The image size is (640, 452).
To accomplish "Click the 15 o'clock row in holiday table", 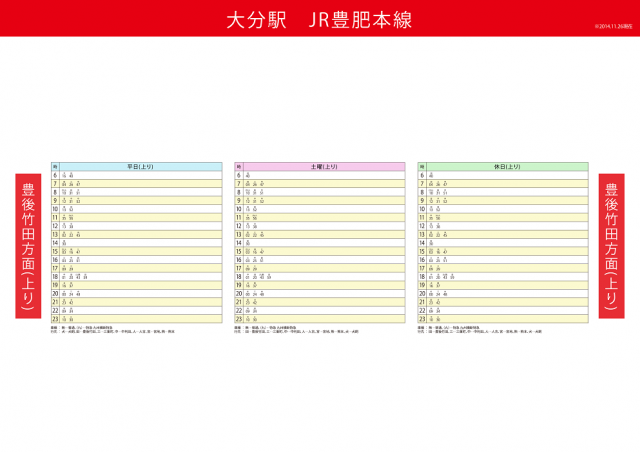I will [503, 252].
